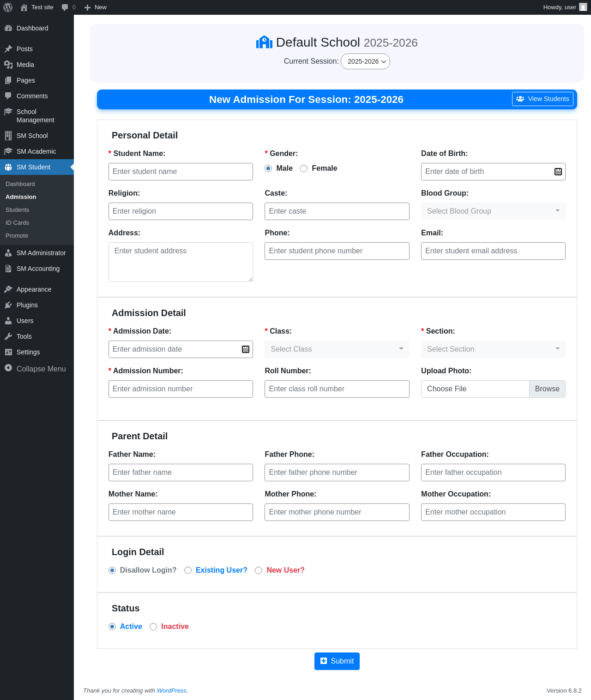Click the SM School building icon
Screen dimensions: 591x700
click(8, 136)
